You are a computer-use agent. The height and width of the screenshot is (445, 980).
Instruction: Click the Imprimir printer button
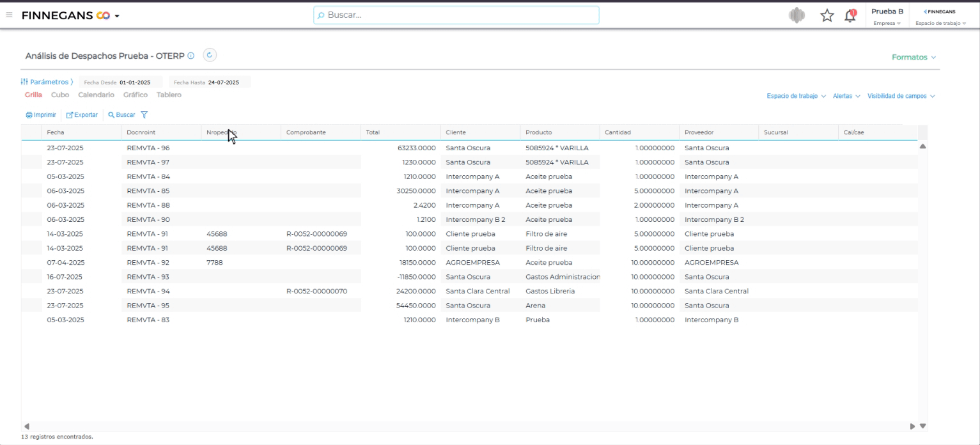pos(42,115)
